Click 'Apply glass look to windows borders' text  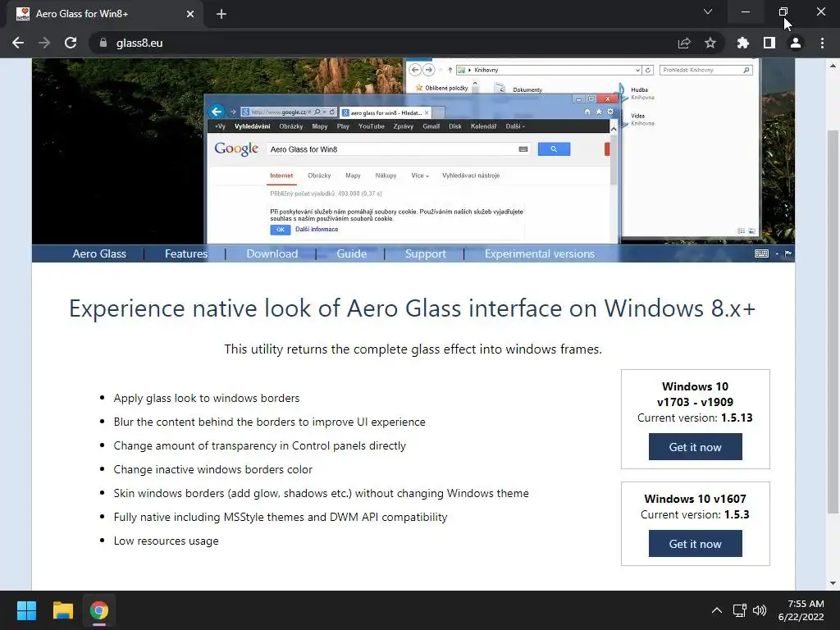(206, 398)
